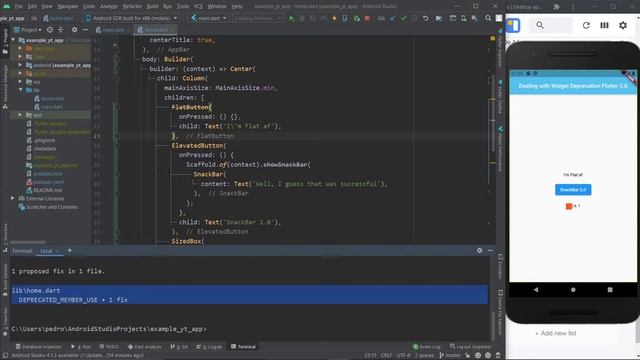Viewport: 640px width, 360px height.
Task: Open Terminal panel settings gear
Action: (x=480, y=251)
